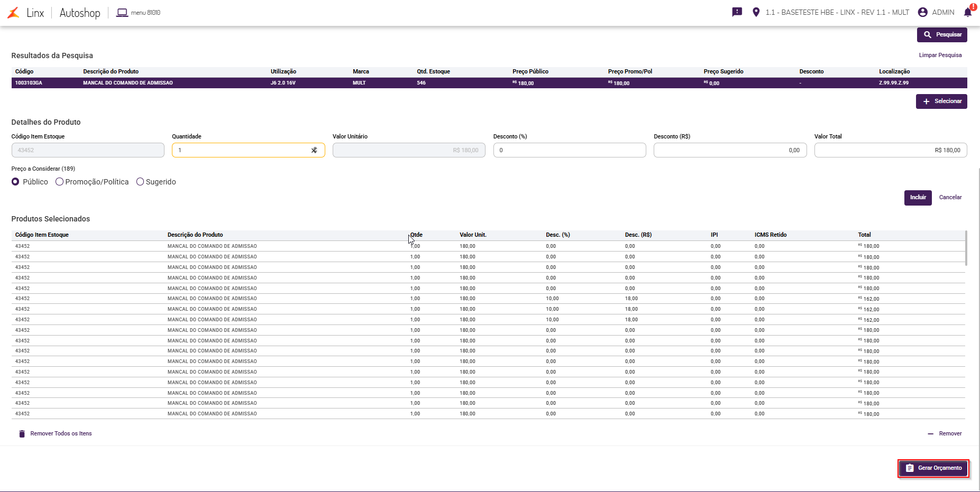Select the Público price radio button
The height and width of the screenshot is (492, 980).
click(x=15, y=182)
